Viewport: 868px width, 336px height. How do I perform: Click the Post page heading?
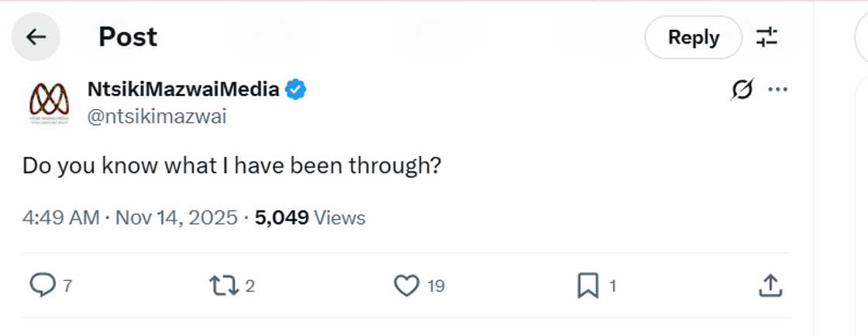point(128,37)
